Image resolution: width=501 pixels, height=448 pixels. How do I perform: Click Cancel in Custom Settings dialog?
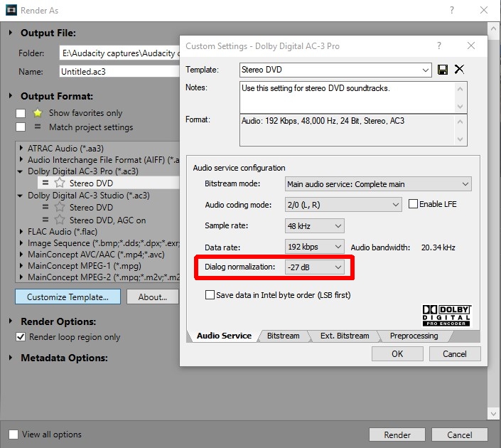455,353
